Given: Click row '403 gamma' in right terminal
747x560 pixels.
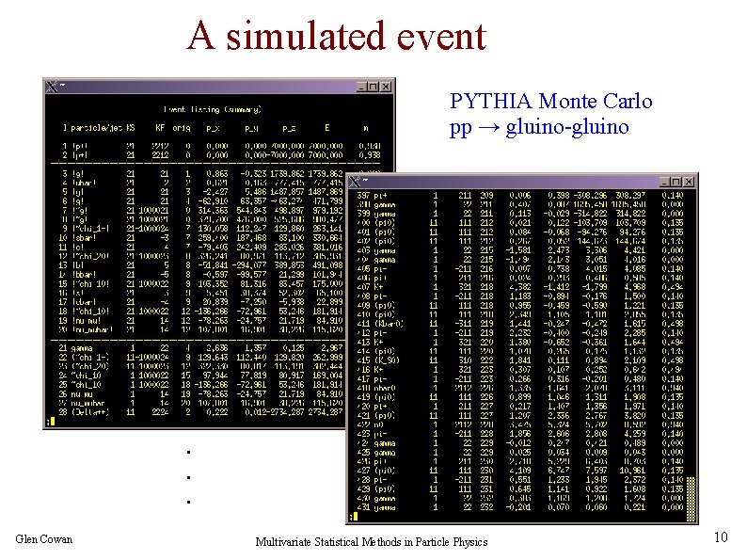Looking at the screenshot, I should [520, 250].
